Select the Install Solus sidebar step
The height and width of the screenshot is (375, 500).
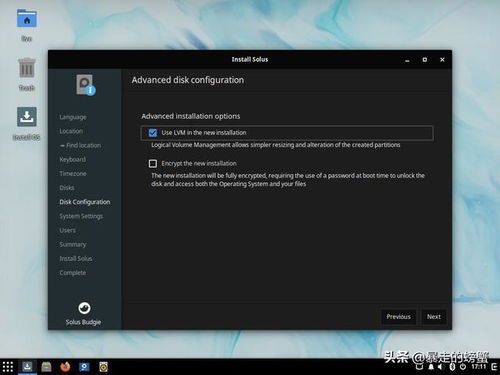[76, 259]
